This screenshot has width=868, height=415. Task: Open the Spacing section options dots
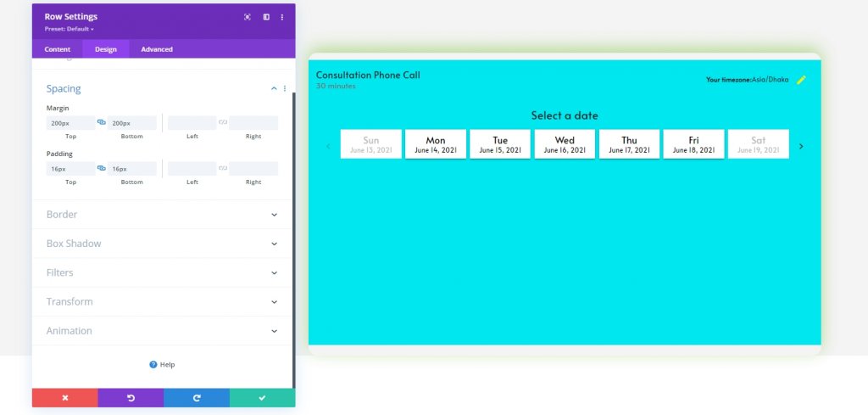(x=285, y=88)
